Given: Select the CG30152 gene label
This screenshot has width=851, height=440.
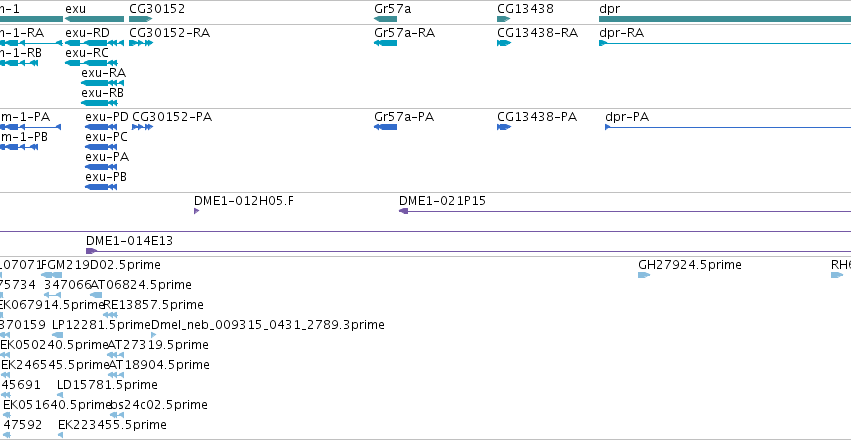Looking at the screenshot, I should click(157, 9).
